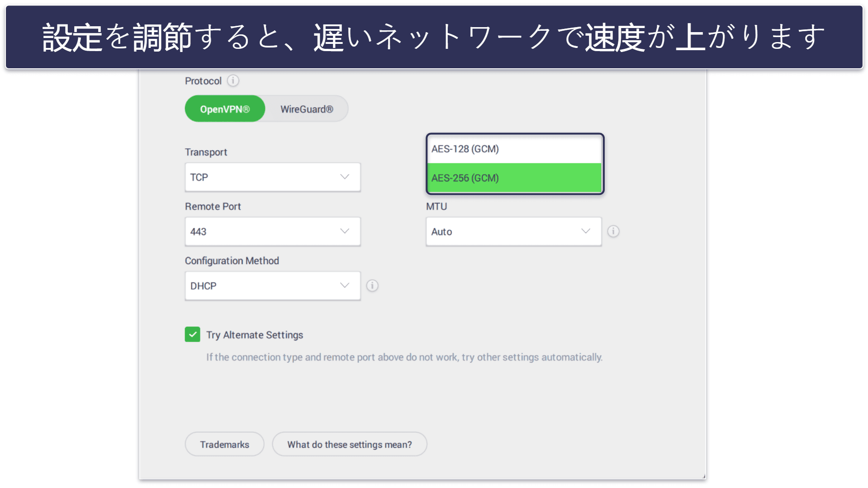Choose AES-256 (GCM) encryption option

pos(515,178)
